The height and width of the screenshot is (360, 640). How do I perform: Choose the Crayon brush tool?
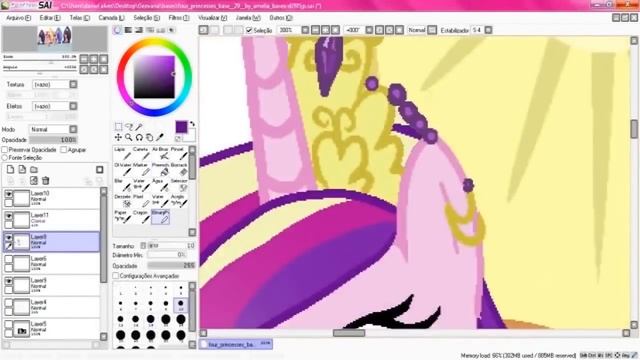(141, 217)
